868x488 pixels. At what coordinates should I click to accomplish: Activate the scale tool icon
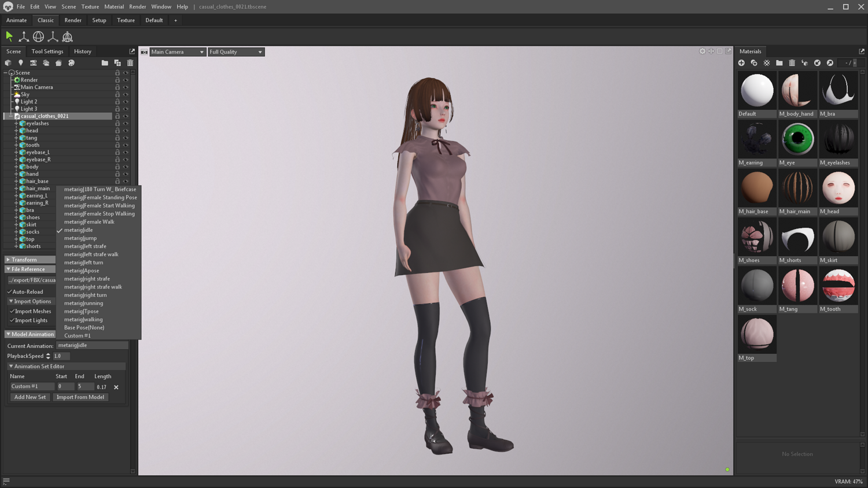53,36
